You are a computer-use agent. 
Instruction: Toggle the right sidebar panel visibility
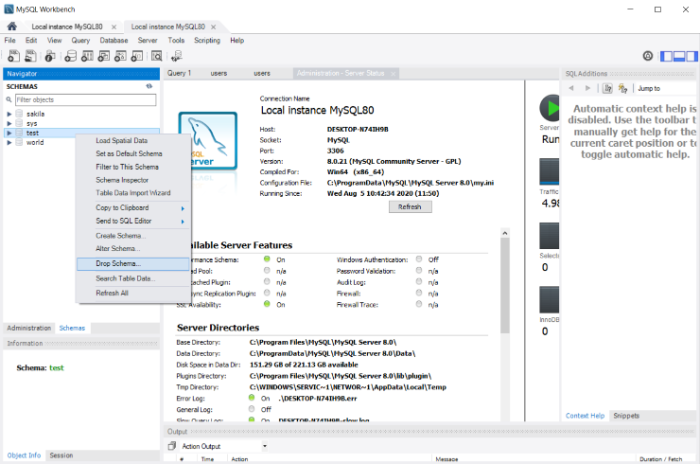click(x=692, y=56)
